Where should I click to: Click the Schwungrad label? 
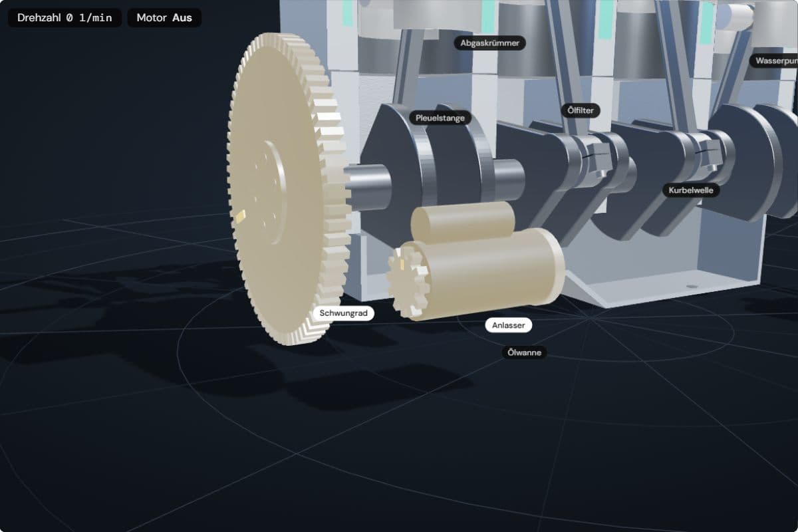tap(343, 313)
